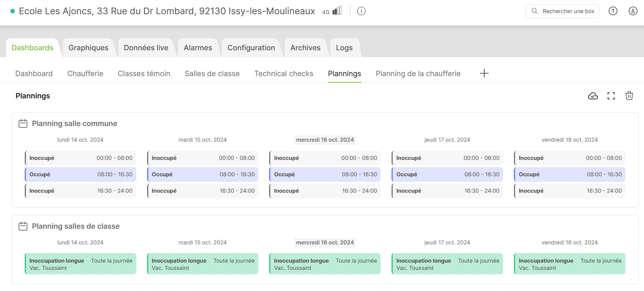Viewport: 644px width, 291px height.
Task: Go to the Alarmes tab
Action: [198, 48]
